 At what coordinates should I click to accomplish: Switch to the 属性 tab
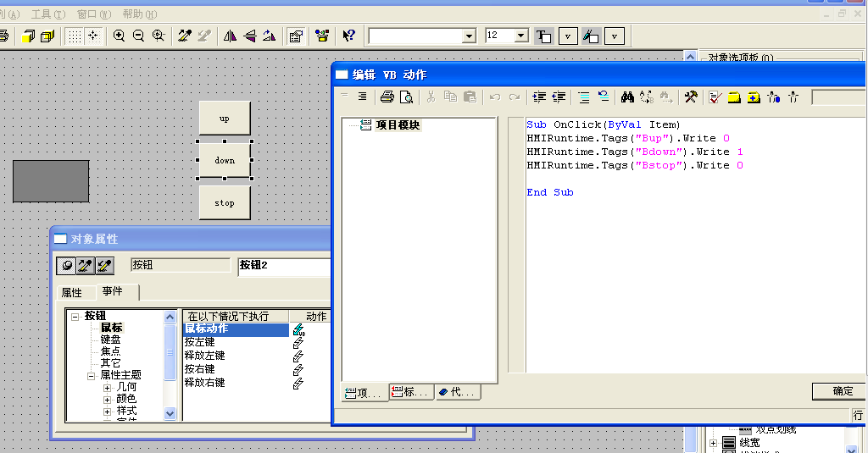72,292
